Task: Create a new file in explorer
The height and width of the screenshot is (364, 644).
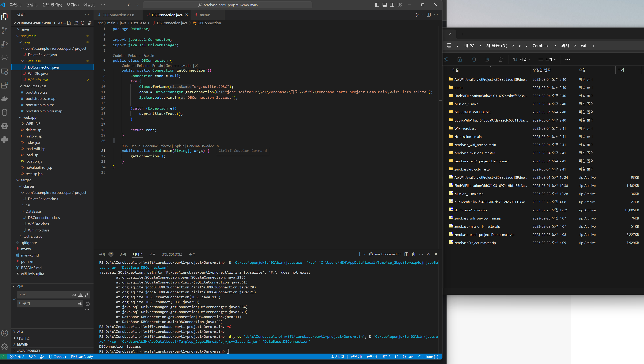Action: point(69,23)
